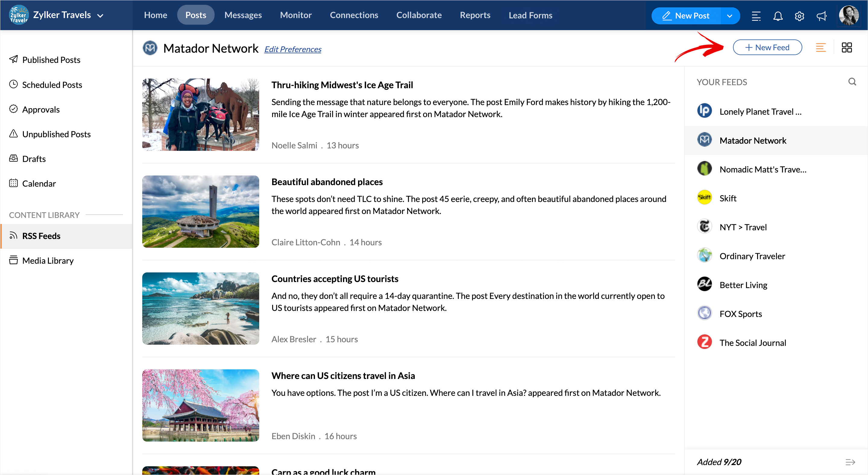868x475 pixels.
Task: Open Media Library in sidebar
Action: coord(48,260)
